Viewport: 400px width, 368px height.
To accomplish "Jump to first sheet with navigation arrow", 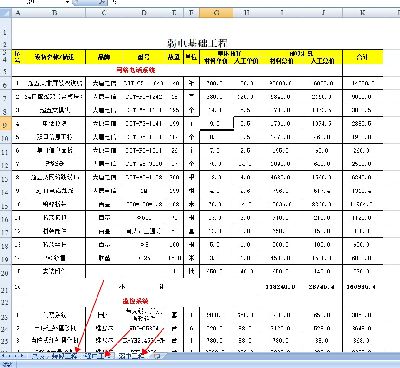I will pyautogui.click(x=3, y=356).
